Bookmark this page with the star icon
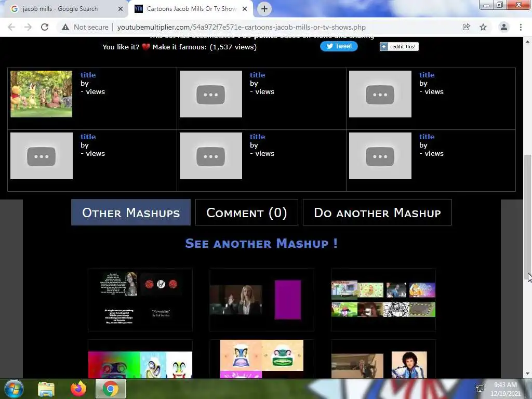Viewport: 532px width, 399px height. point(483,27)
